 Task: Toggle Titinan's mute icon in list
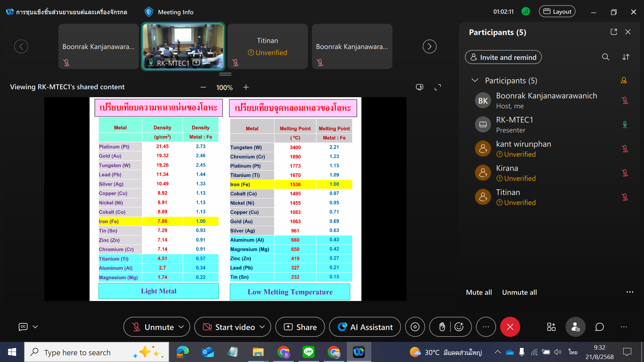[625, 197]
